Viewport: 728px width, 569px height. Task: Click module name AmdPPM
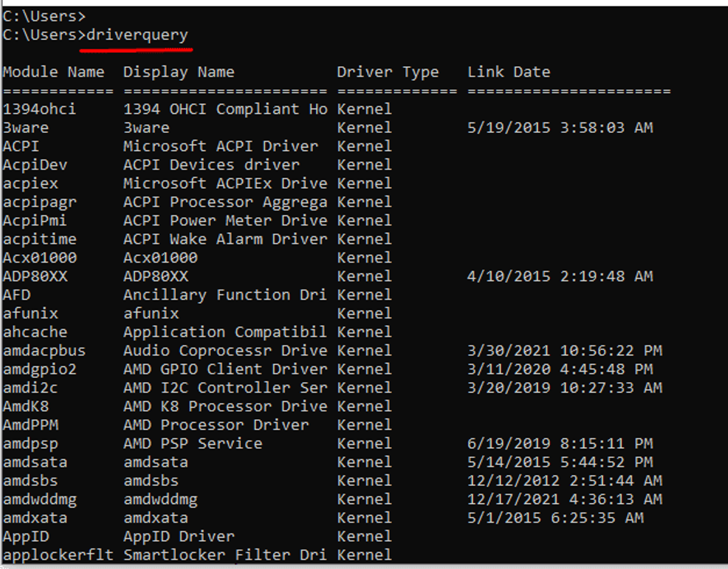point(30,425)
